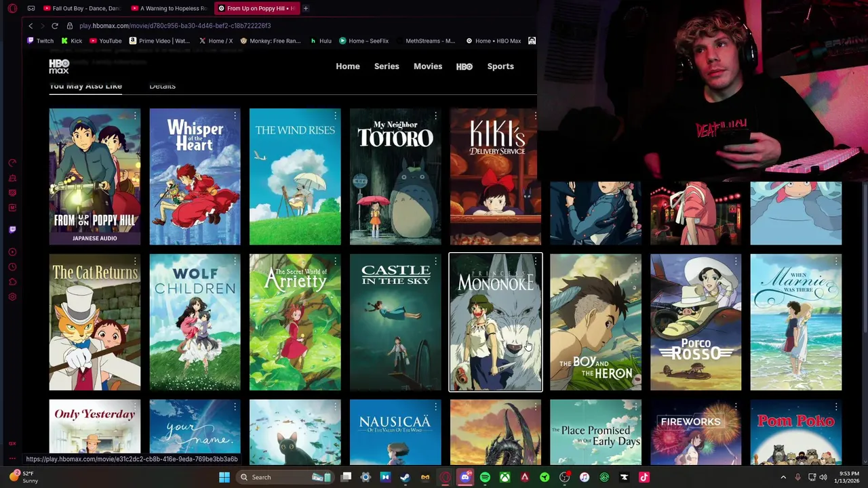Open The Place Promised in Our Early Days poster
This screenshot has height=488, width=868.
(595, 432)
